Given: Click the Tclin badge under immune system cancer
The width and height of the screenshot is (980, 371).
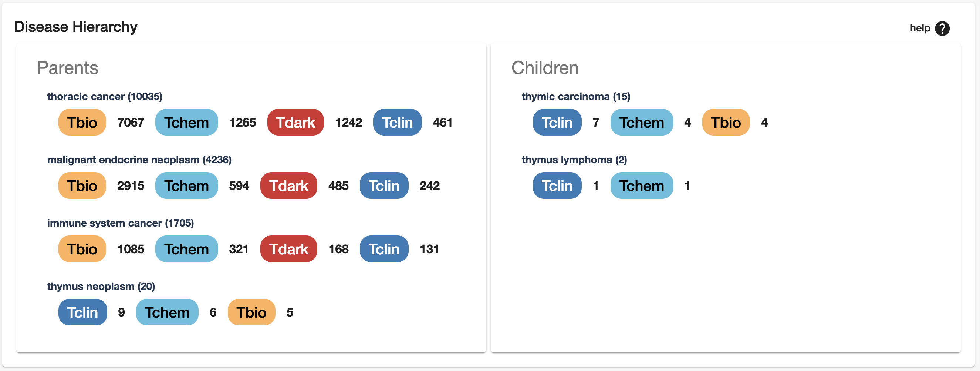Looking at the screenshot, I should pos(384,249).
